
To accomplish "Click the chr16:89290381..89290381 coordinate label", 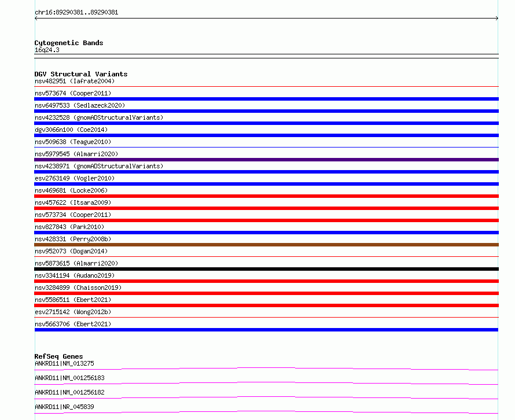I will (76, 12).
